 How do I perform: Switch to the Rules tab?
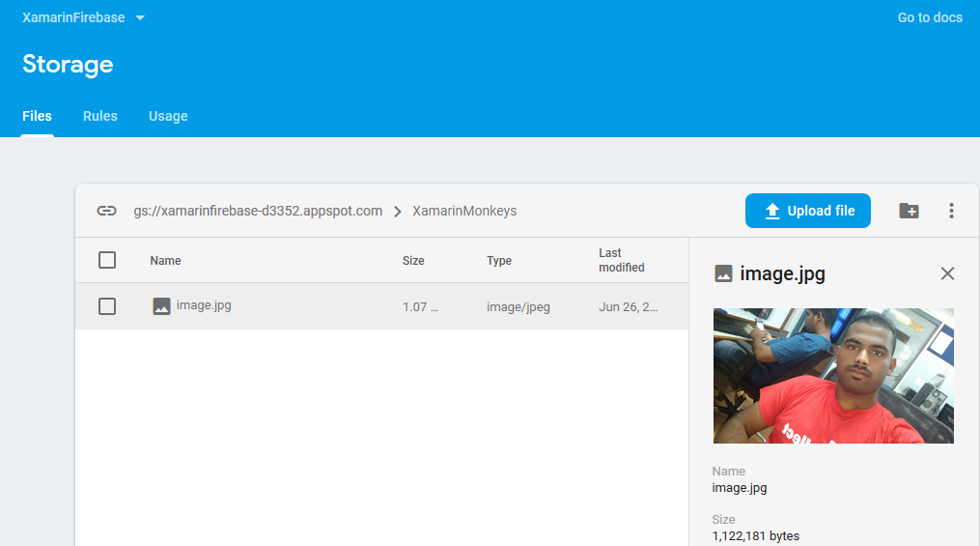[100, 116]
